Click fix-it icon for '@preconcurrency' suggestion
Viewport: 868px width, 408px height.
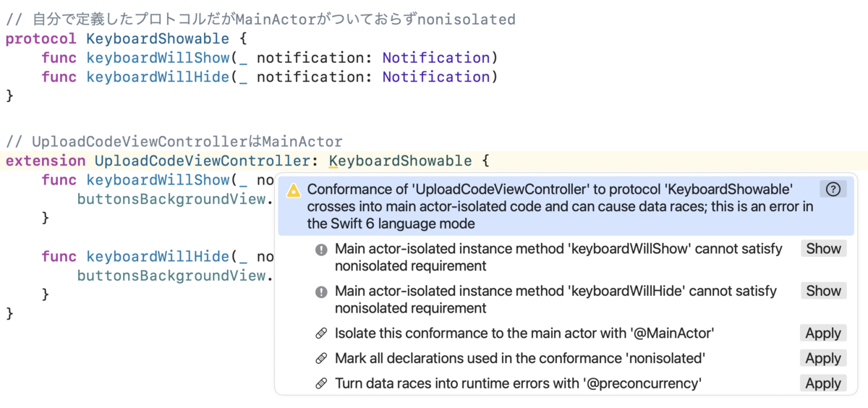(321, 383)
